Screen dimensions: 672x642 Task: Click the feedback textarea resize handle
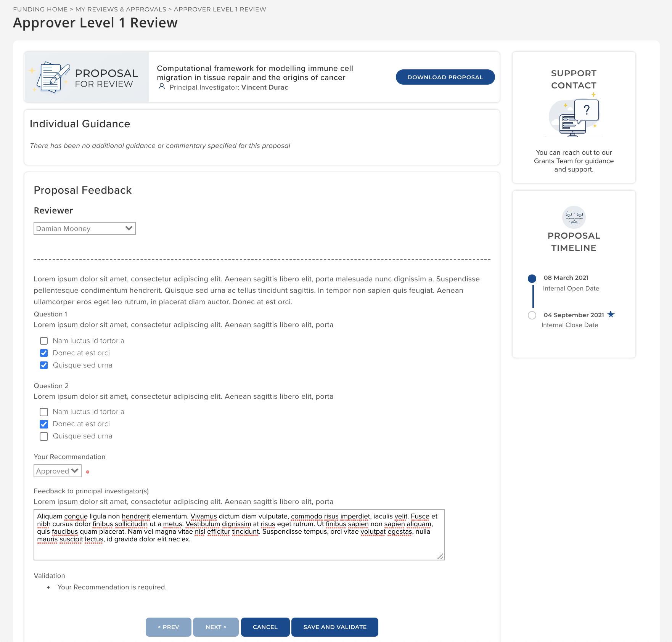click(440, 556)
